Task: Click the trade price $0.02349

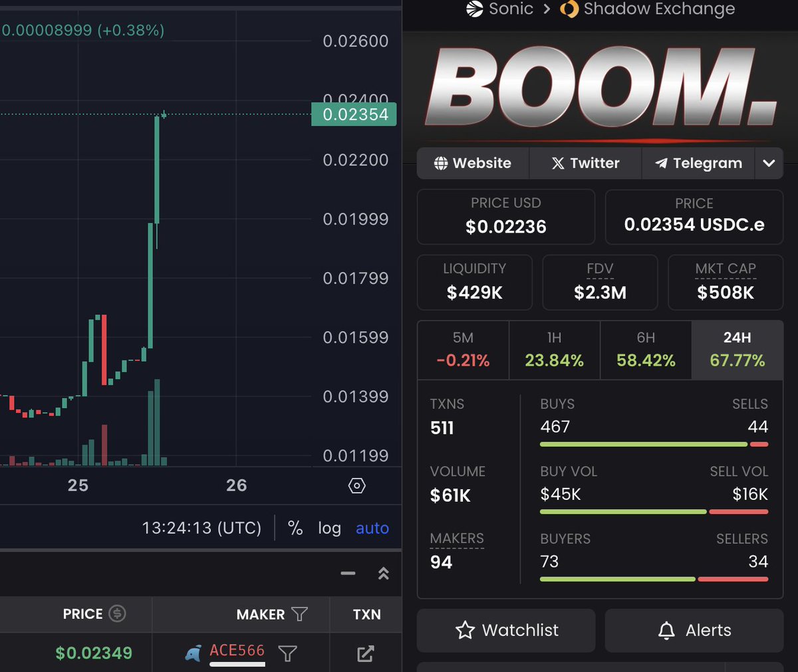Action: coord(94,653)
